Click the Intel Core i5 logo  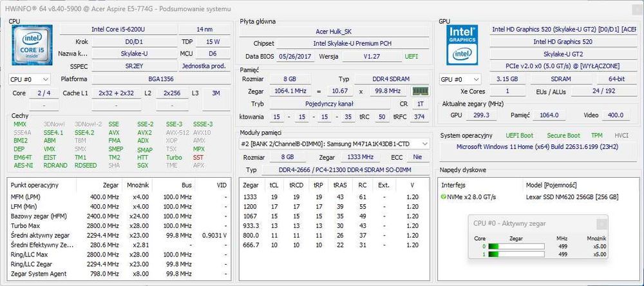coord(32,45)
